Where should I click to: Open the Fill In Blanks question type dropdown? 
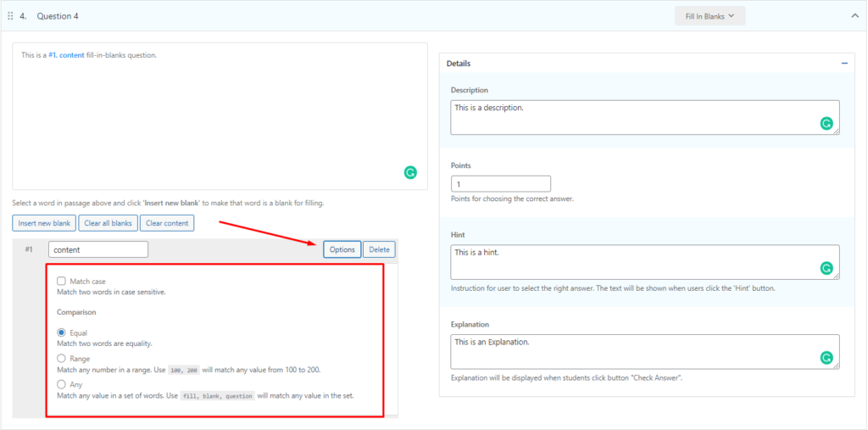point(709,16)
